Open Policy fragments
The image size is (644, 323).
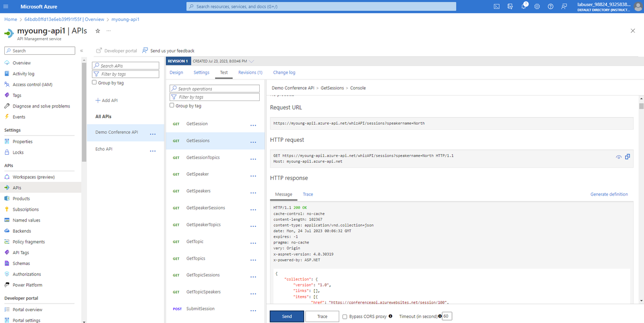pos(28,242)
